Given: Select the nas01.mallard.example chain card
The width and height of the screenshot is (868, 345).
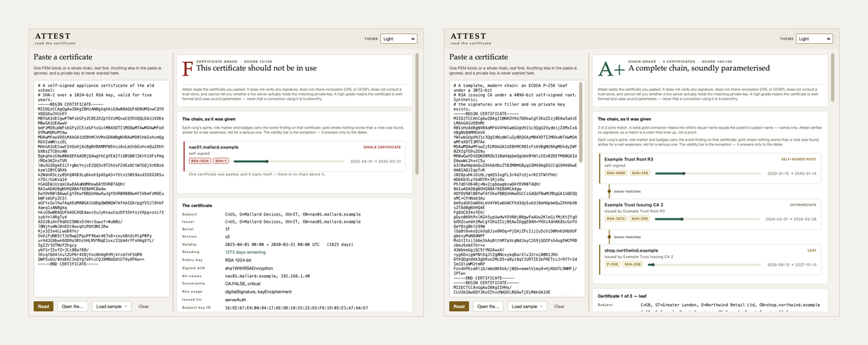Looking at the screenshot, I should (x=294, y=155).
